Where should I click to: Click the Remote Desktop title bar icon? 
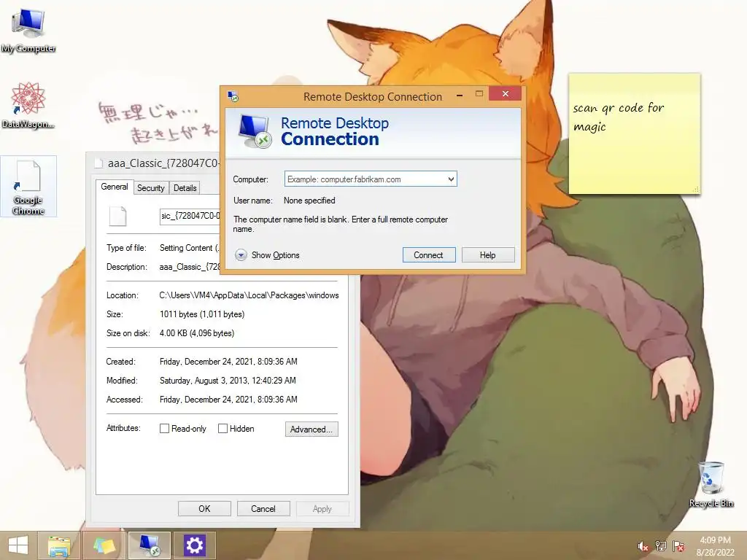pos(233,97)
